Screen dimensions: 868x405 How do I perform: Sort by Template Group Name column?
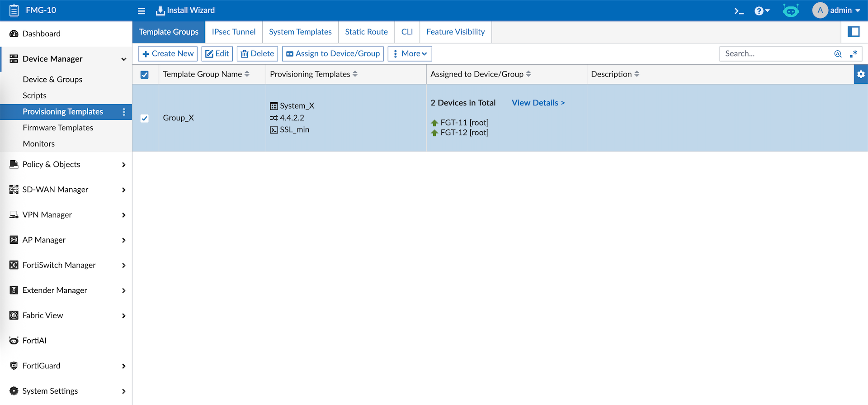[247, 74]
